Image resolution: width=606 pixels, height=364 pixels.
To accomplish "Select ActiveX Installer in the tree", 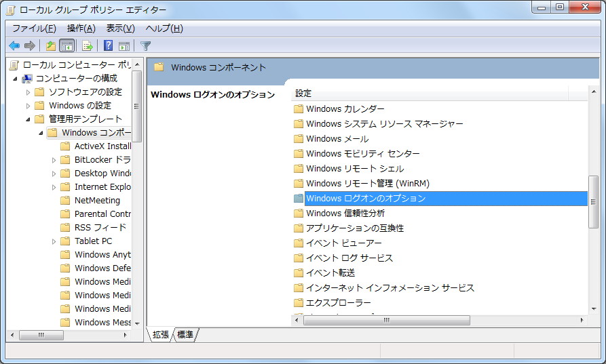I will click(102, 146).
